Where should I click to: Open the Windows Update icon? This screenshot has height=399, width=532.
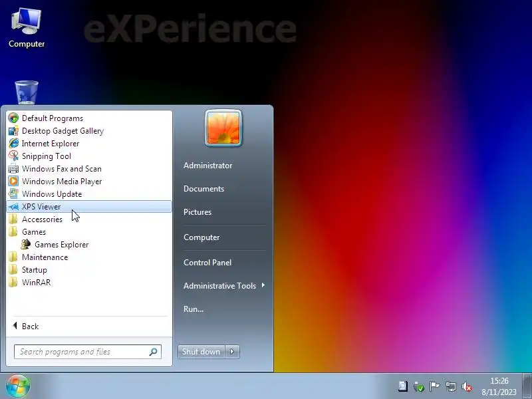tap(13, 194)
